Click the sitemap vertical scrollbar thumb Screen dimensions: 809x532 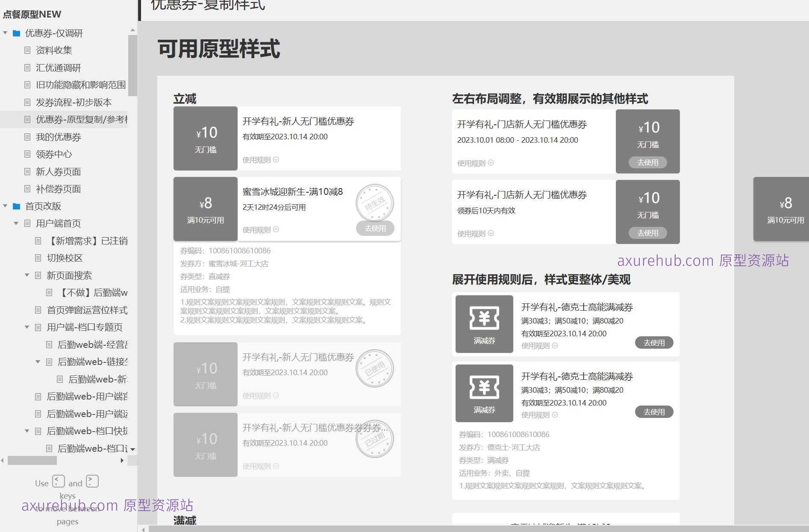(132, 65)
